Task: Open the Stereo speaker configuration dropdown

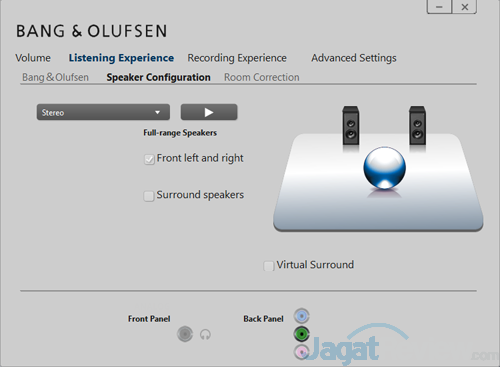Action: pyautogui.click(x=103, y=112)
